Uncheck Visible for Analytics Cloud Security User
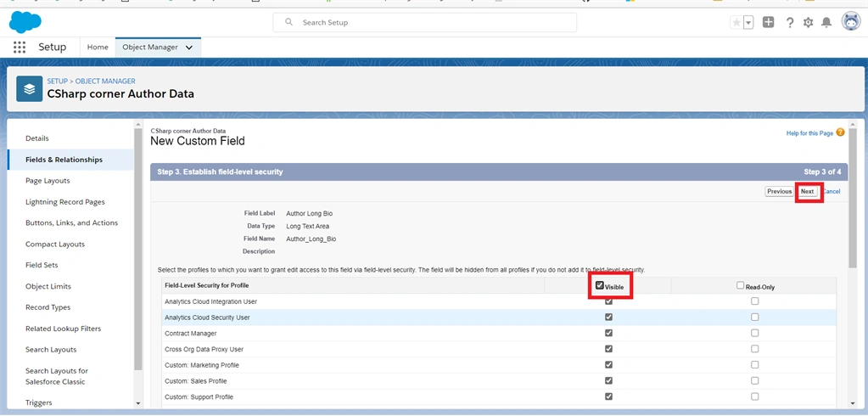Screen dimensions: 868x416 point(609,318)
